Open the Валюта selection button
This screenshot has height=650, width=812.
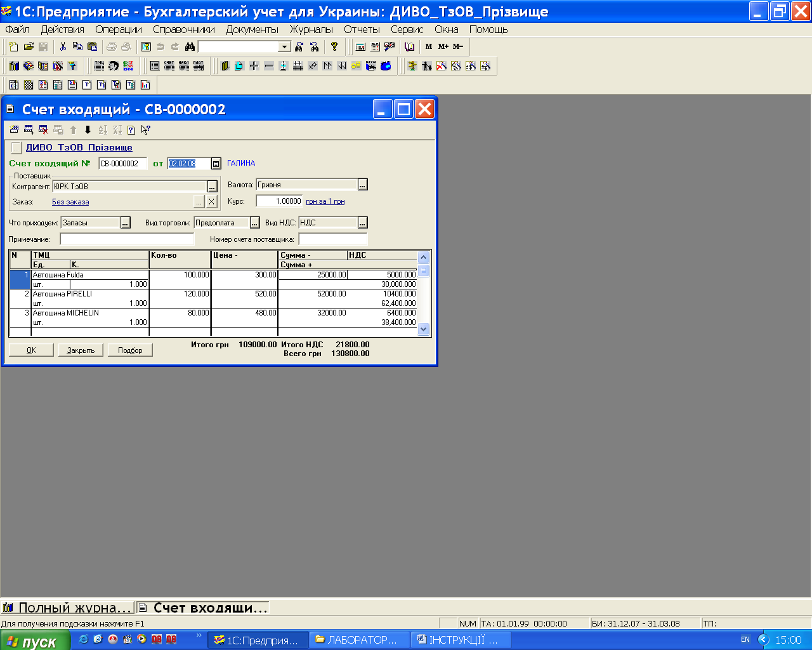point(362,185)
